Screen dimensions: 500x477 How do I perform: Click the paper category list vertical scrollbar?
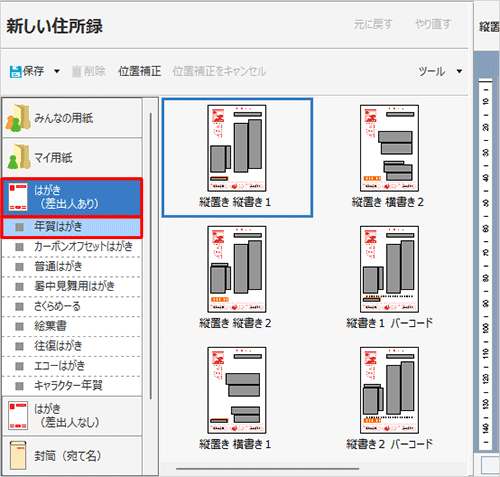pos(151,256)
